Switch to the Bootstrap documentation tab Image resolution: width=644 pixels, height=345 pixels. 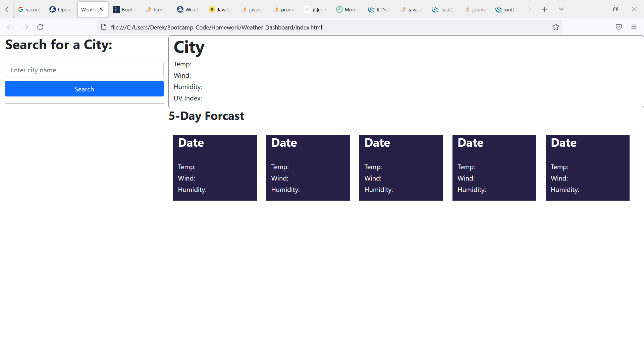[x=124, y=9]
